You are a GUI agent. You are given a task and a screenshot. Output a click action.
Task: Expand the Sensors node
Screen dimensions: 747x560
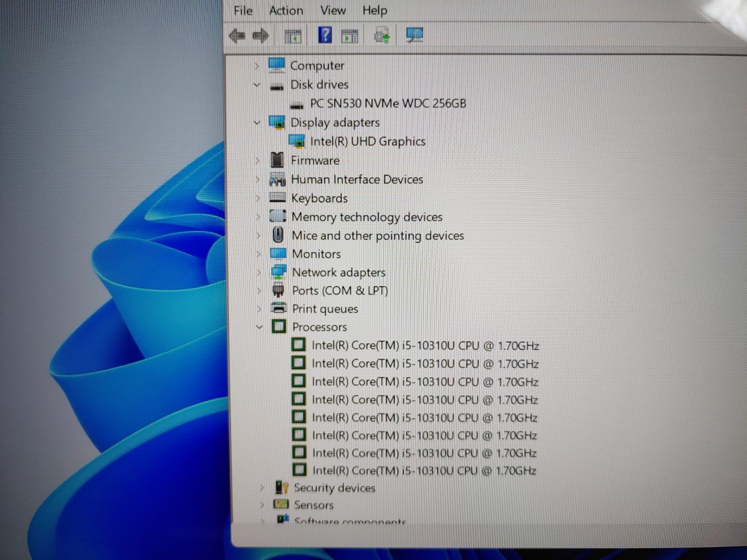pyautogui.click(x=262, y=505)
